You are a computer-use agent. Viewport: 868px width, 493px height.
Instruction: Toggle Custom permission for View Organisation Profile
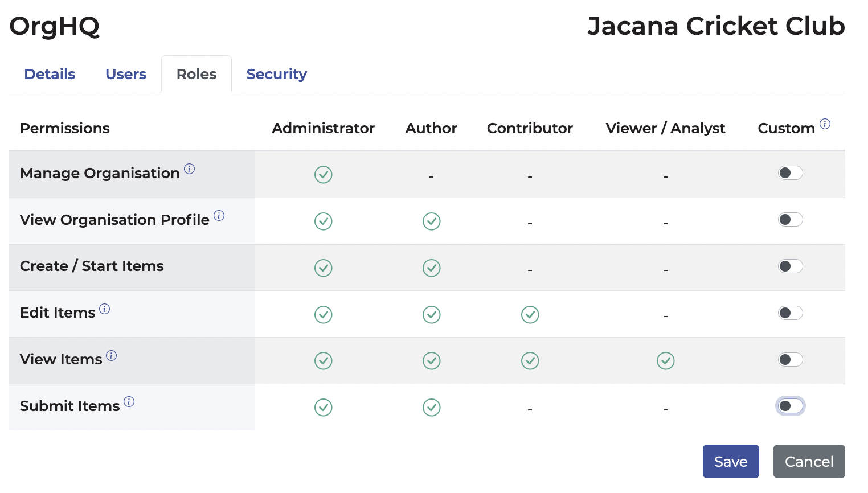pos(791,220)
